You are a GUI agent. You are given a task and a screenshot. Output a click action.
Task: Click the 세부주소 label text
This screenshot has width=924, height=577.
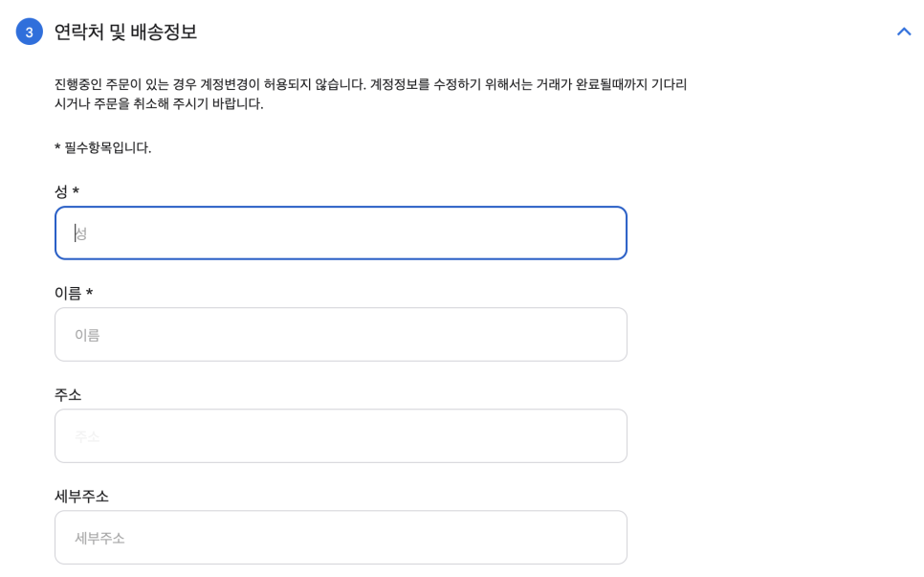pyautogui.click(x=81, y=496)
